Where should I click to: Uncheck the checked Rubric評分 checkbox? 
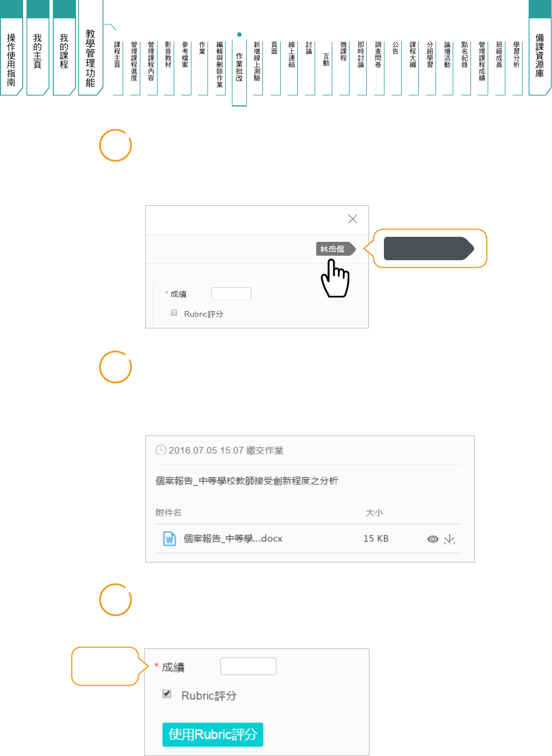pyautogui.click(x=167, y=693)
